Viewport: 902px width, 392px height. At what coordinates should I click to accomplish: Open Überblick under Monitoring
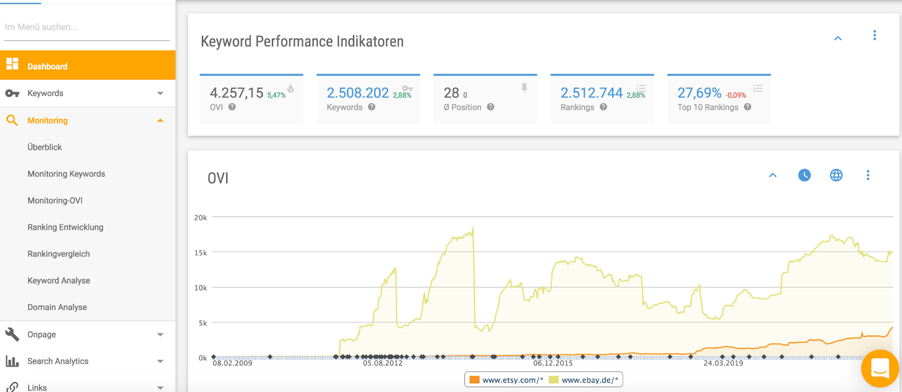coord(45,147)
